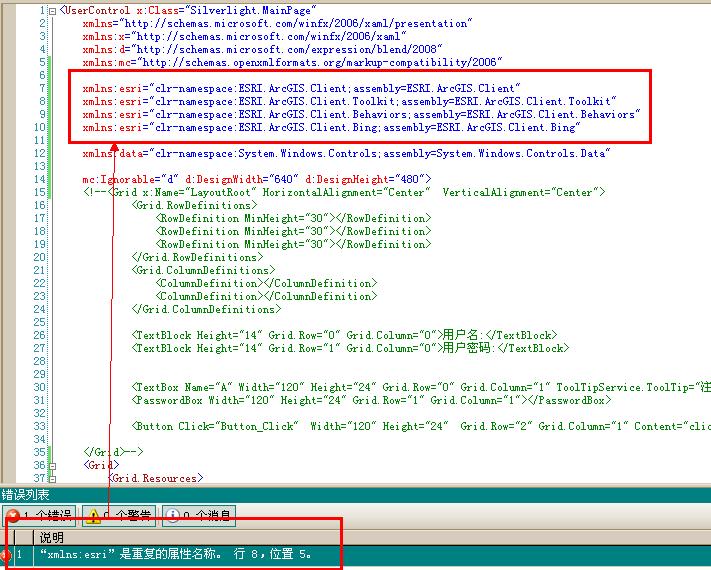Toggle the 1 个错误 errors filter
Viewport: 711px width, 570px height.
pyautogui.click(x=39, y=516)
